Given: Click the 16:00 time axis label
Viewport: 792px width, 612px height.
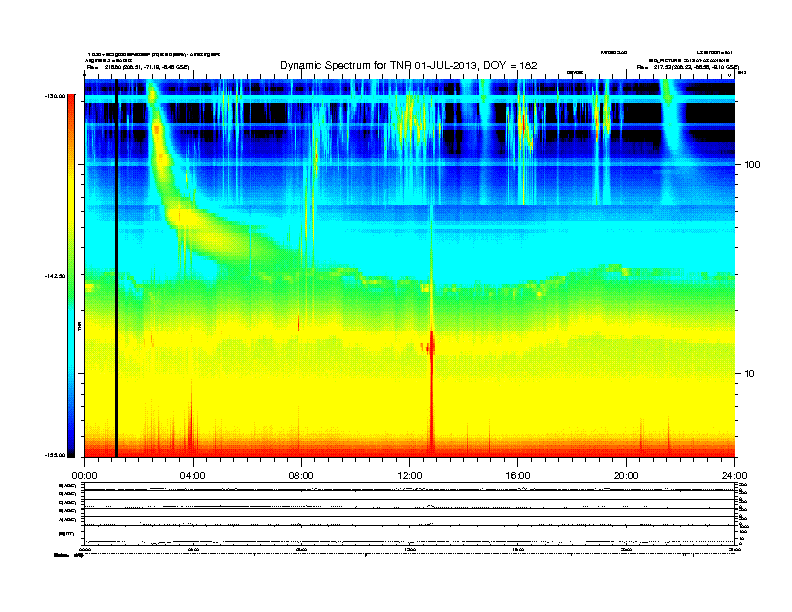Looking at the screenshot, I should point(518,476).
